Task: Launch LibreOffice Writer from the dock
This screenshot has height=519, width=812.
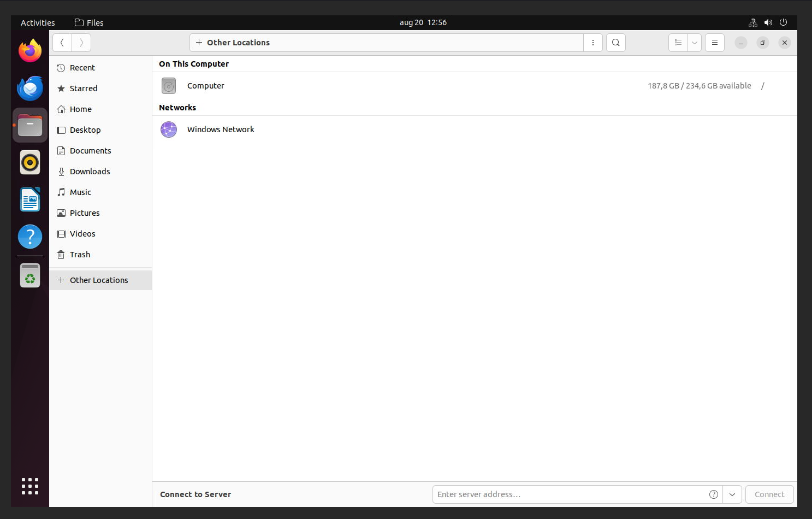Action: (x=30, y=199)
